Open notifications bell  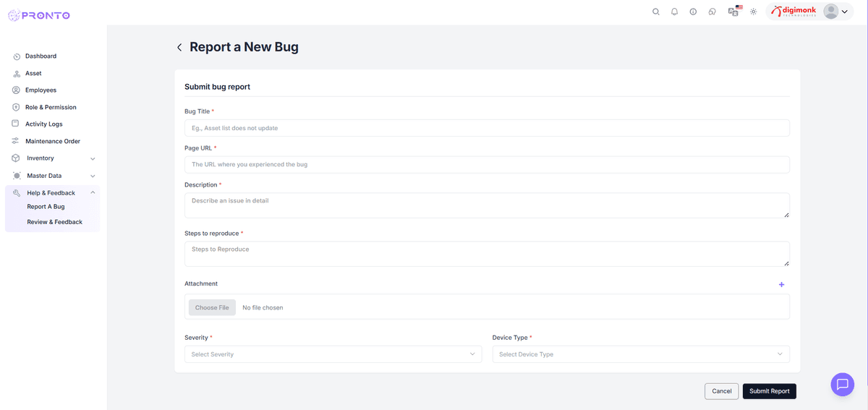[675, 12]
